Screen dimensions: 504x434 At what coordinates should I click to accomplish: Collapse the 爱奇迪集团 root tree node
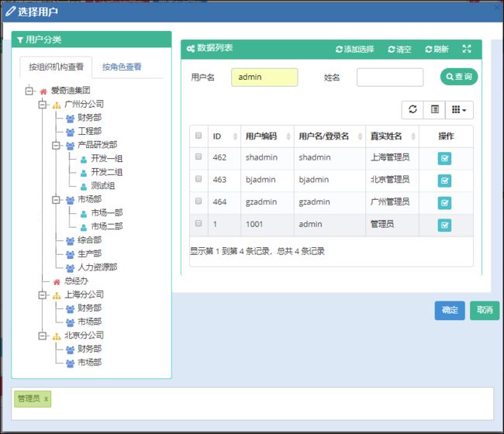(x=29, y=91)
